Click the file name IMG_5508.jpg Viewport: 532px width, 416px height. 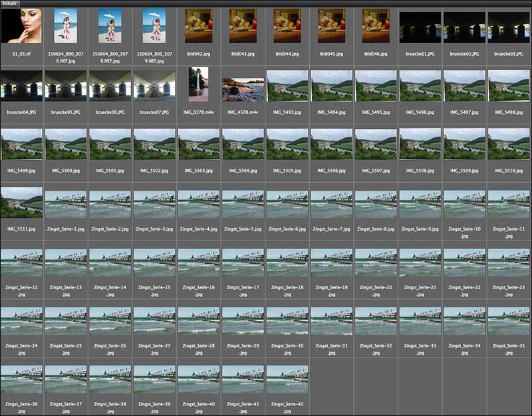pos(420,171)
